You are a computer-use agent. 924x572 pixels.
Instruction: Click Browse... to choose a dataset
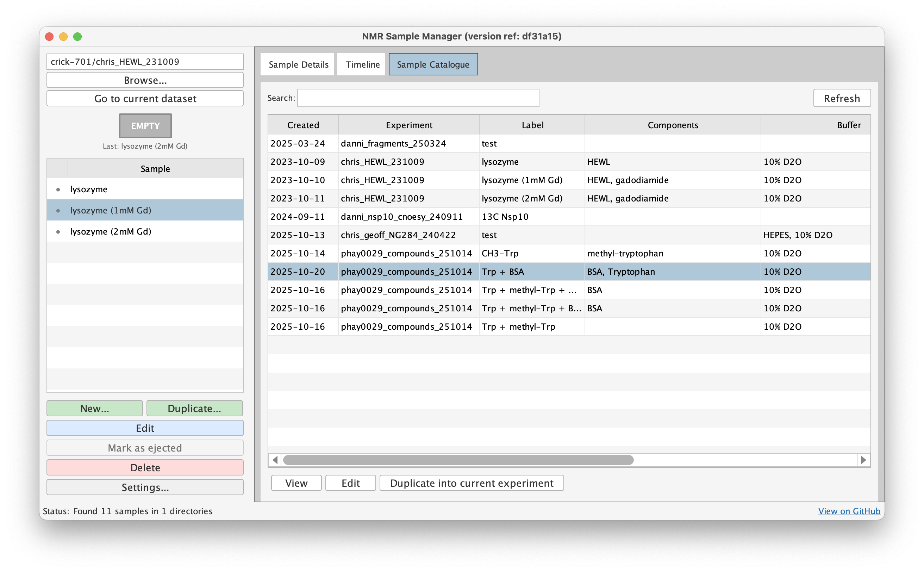click(145, 80)
